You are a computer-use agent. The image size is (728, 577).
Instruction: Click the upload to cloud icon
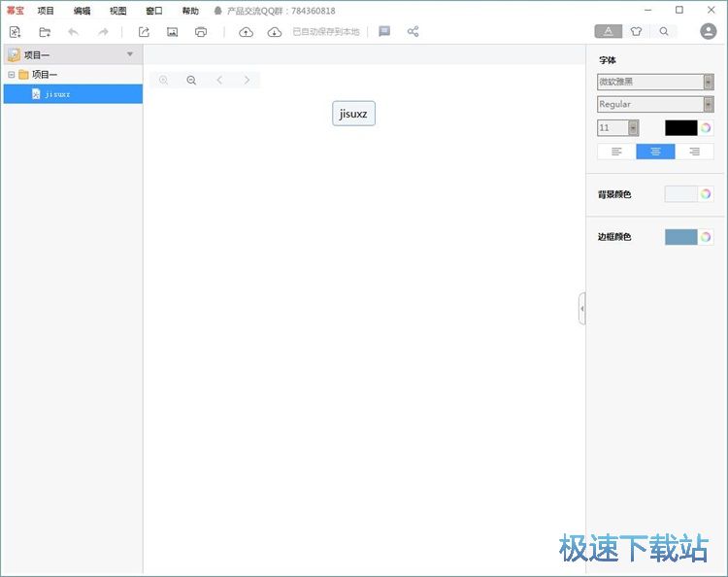[x=247, y=32]
